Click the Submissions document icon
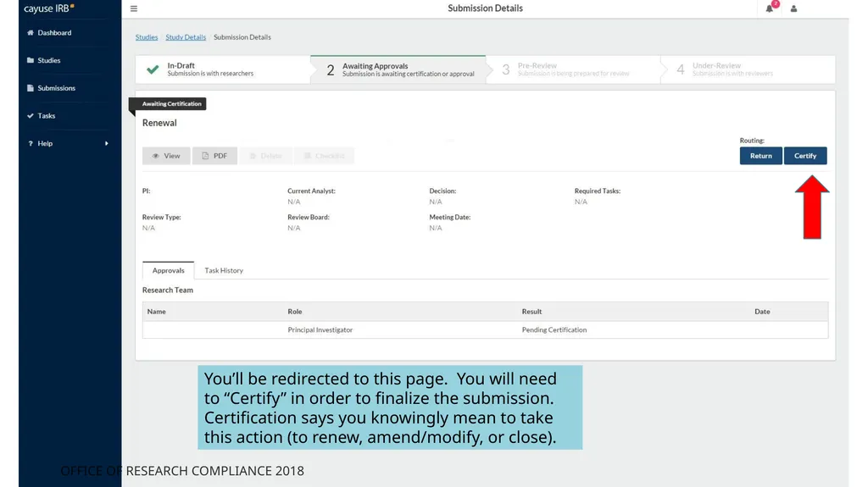 pos(31,88)
